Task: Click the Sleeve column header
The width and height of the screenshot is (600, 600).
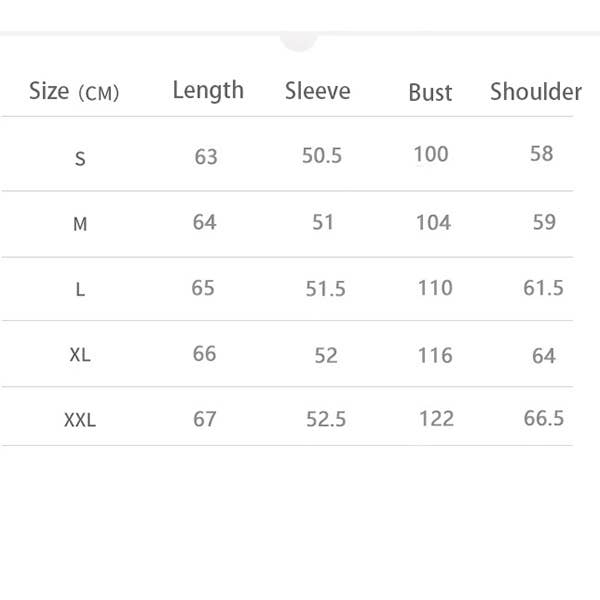Action: 318,91
